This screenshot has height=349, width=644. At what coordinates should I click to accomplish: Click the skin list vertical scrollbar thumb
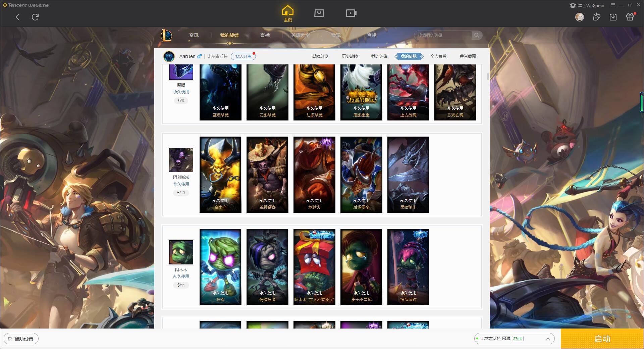(x=488, y=77)
